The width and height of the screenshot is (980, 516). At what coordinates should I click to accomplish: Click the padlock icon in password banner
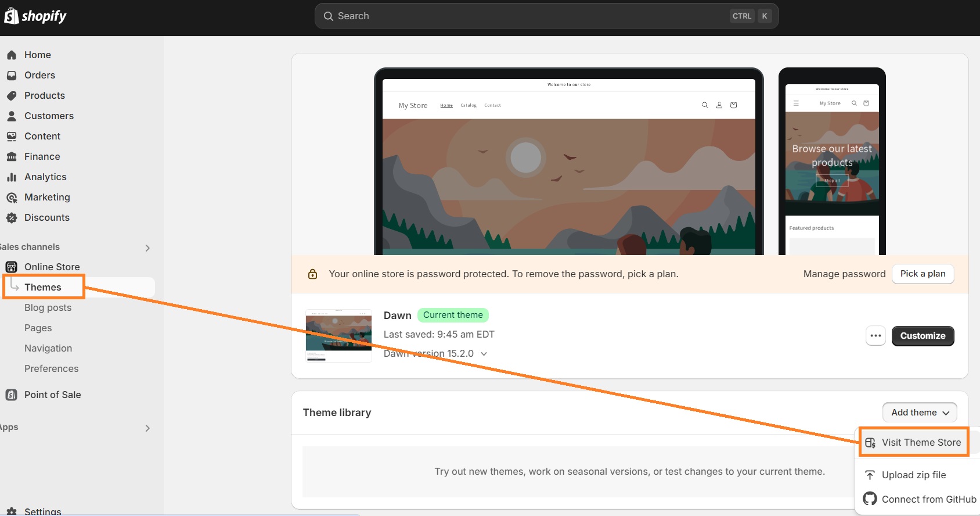[x=312, y=274]
